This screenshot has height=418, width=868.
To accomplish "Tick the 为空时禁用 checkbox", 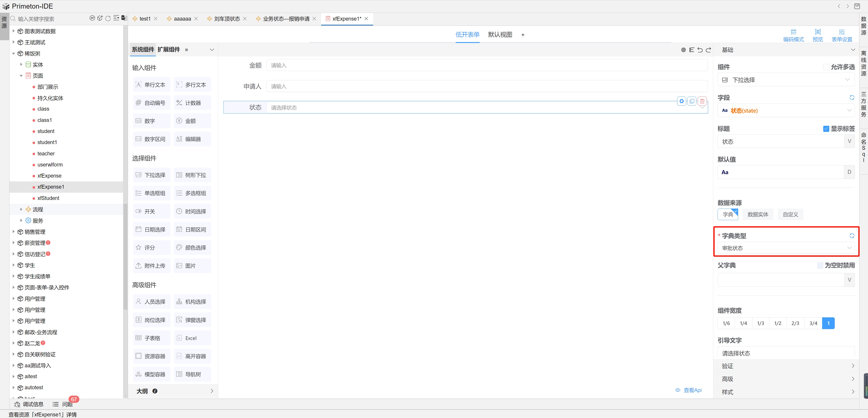I will coord(820,266).
